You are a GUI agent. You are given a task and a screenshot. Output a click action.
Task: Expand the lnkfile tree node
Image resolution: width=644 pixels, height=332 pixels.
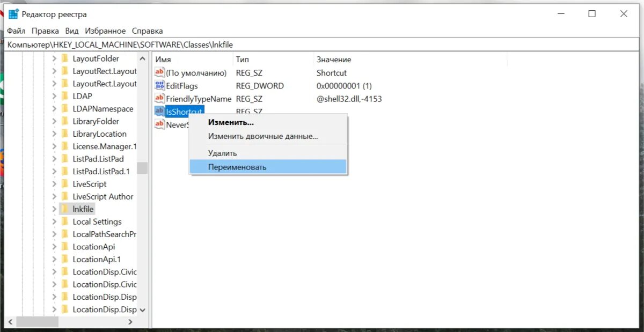pos(54,209)
